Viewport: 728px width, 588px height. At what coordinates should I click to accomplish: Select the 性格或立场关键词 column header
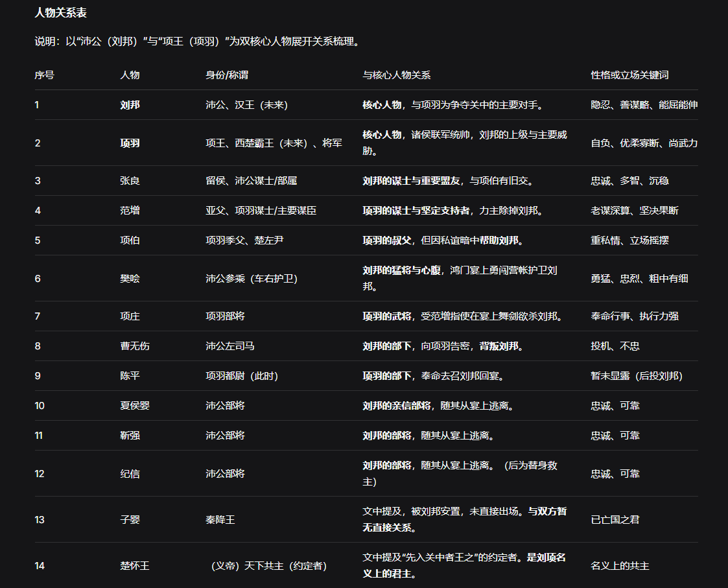[x=628, y=75]
